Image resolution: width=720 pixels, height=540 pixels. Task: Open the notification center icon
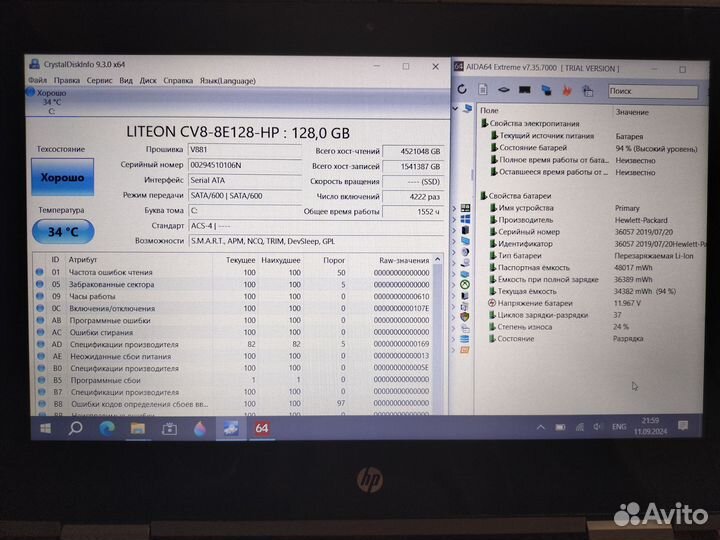coord(683,426)
